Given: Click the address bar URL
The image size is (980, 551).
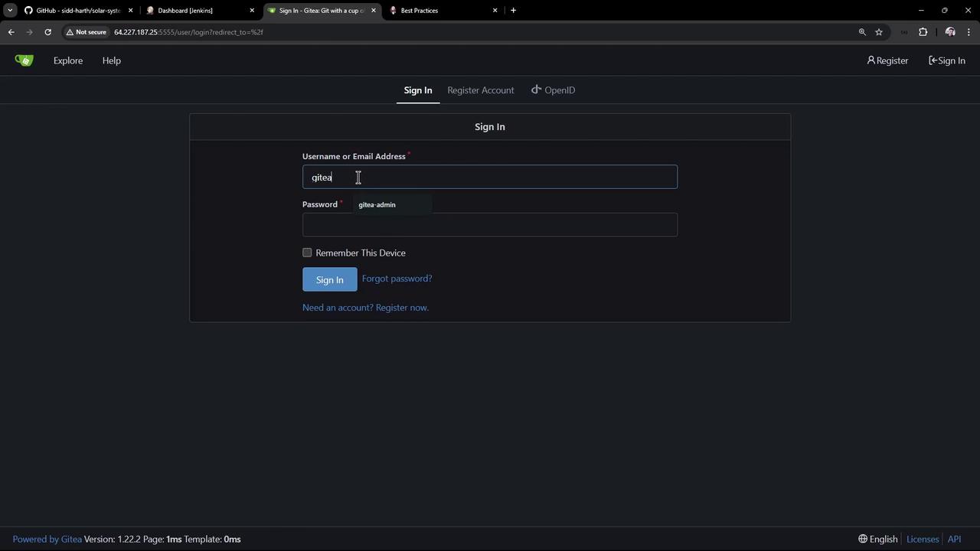Looking at the screenshot, I should [188, 32].
